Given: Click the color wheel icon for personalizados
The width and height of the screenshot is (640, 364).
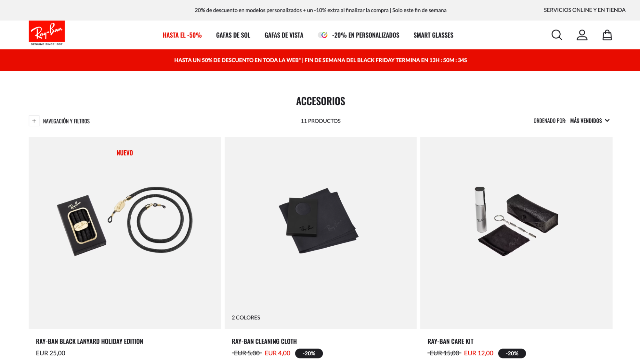Looking at the screenshot, I should tap(323, 35).
